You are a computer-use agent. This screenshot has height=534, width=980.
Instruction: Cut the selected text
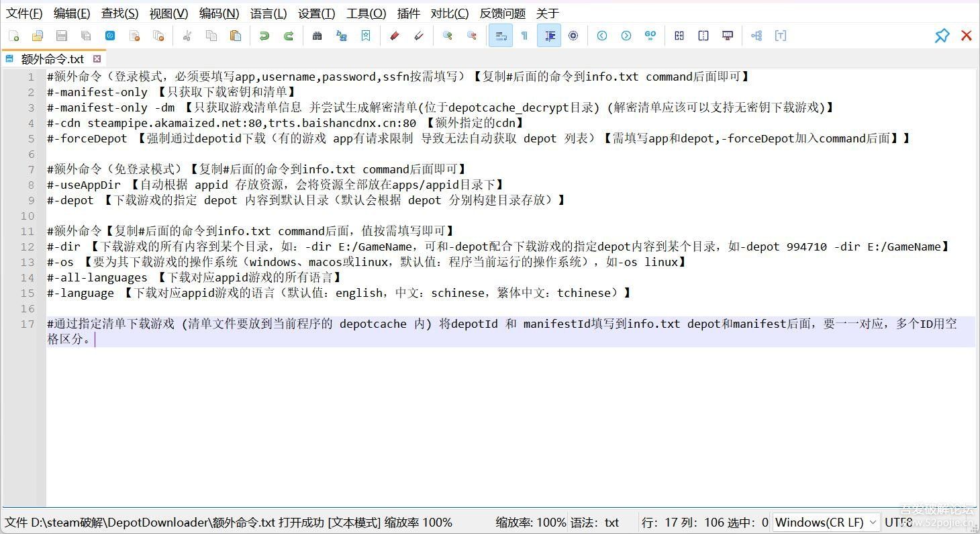(x=187, y=36)
